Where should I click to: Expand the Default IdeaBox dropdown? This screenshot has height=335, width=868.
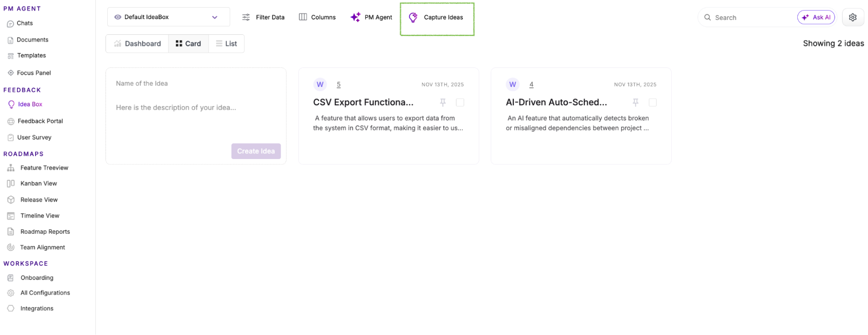pyautogui.click(x=215, y=17)
